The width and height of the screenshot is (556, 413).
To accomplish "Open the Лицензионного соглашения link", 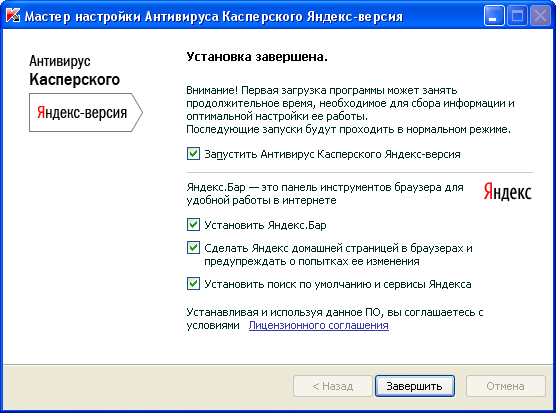I will pos(318,325).
